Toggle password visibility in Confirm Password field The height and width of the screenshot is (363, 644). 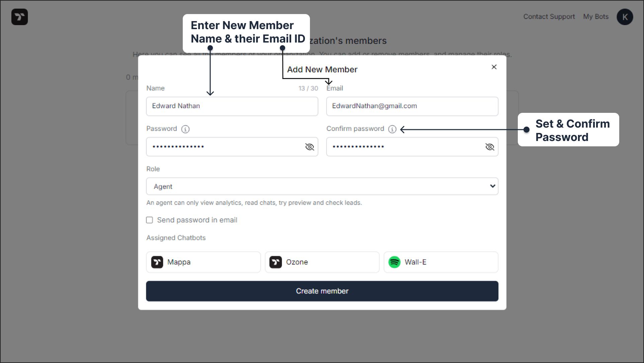(x=490, y=147)
